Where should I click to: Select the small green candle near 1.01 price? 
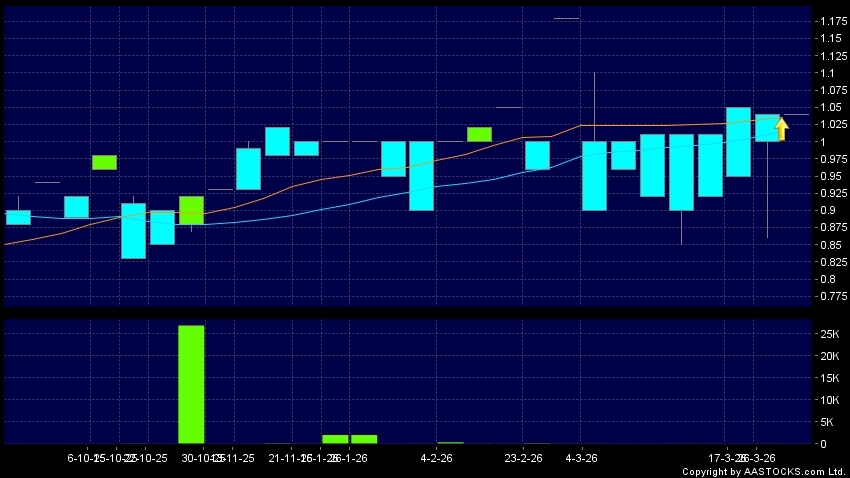tap(479, 134)
